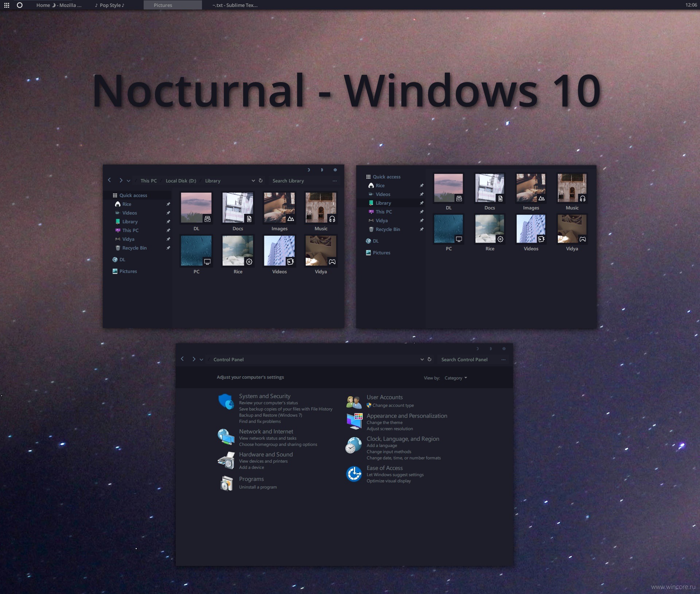Click the circle icon in the top bar
700x594 pixels.
[x=20, y=5]
